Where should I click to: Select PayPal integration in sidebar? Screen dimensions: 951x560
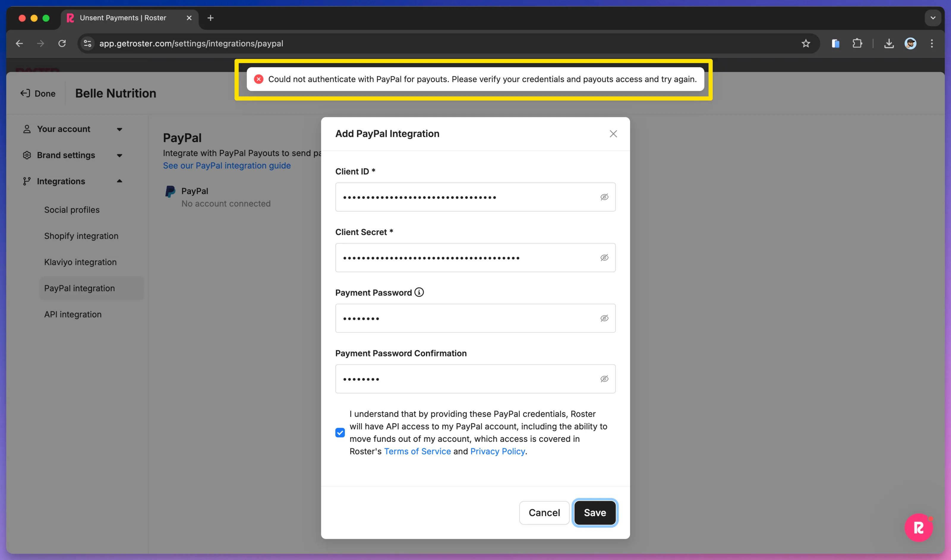[x=91, y=288]
